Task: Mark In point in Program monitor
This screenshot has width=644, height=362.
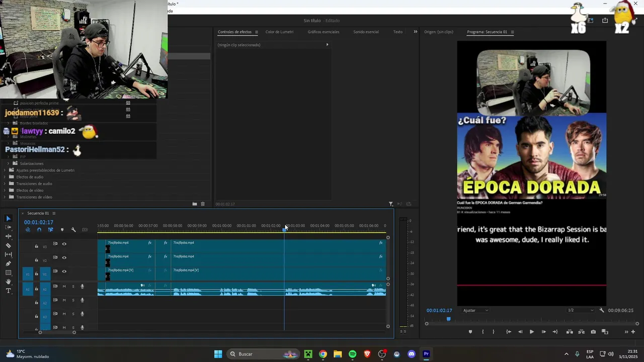Action: point(482,332)
